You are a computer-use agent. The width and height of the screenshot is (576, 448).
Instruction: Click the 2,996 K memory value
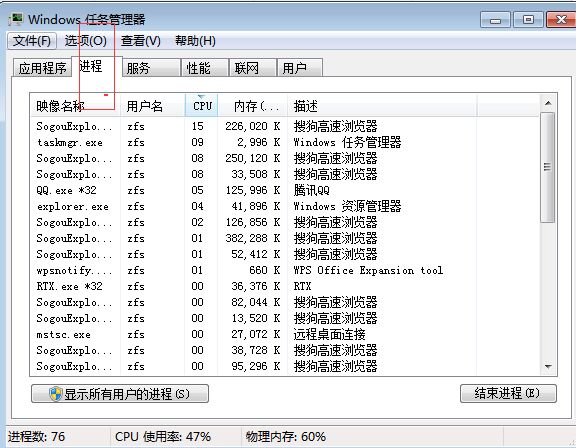(x=259, y=142)
